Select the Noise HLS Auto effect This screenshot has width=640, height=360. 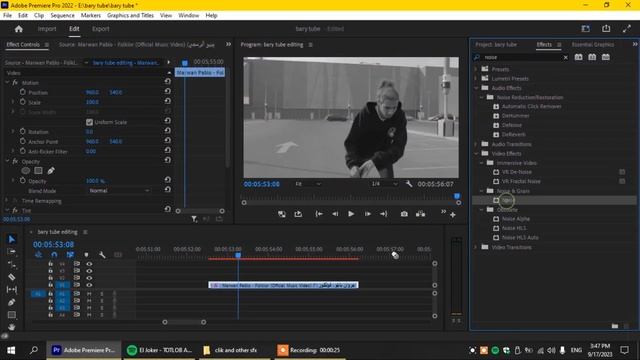(x=520, y=237)
